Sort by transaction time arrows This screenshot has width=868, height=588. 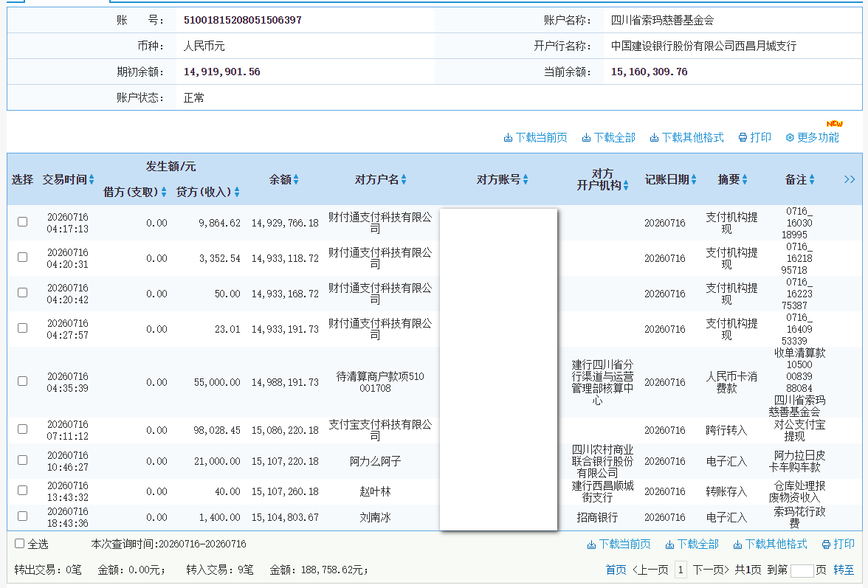pos(92,179)
